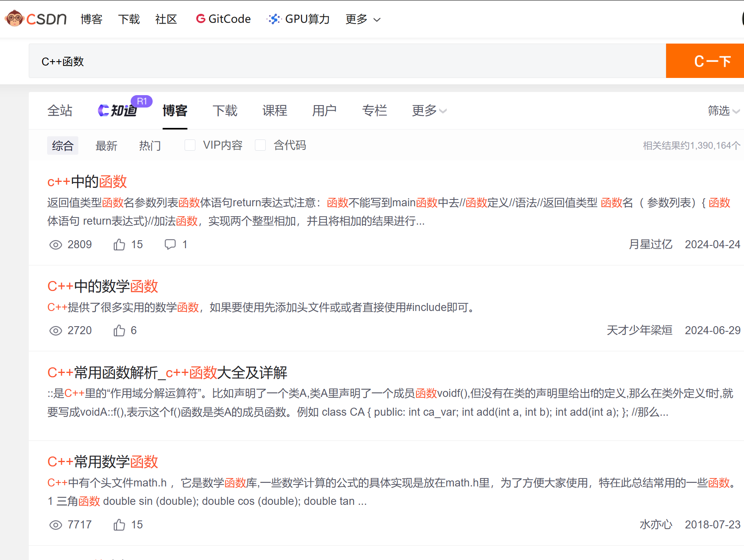Expand the 更多 search category dropdown
This screenshot has width=744, height=560.
[x=429, y=111]
